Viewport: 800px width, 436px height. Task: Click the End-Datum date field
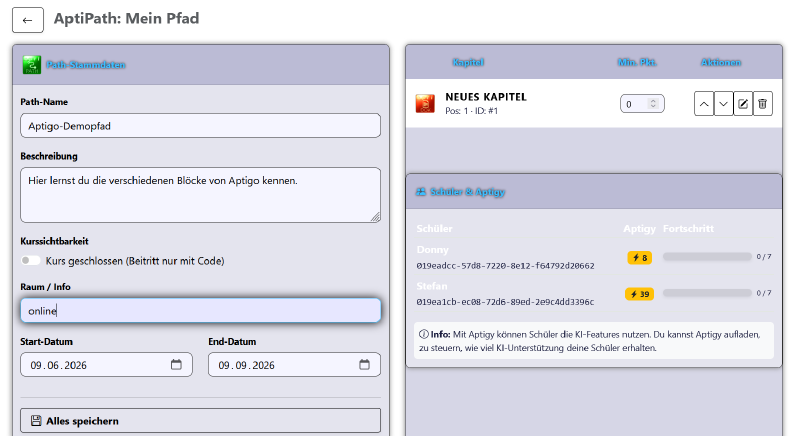(x=294, y=365)
